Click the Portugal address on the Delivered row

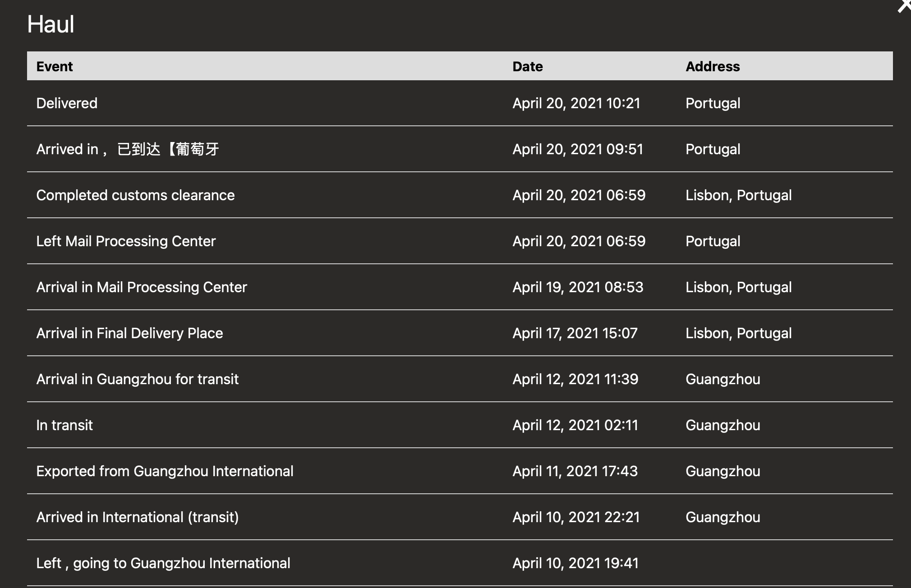coord(713,103)
